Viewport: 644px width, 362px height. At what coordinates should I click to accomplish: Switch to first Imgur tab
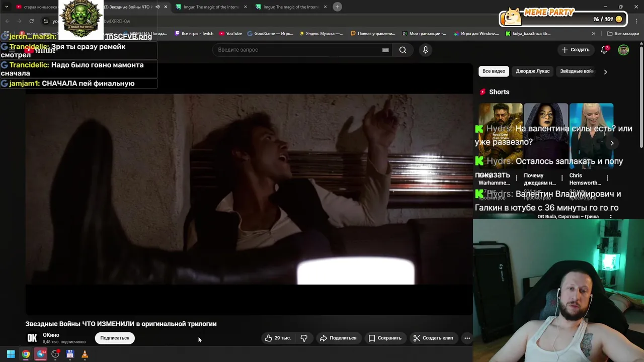[211, 7]
